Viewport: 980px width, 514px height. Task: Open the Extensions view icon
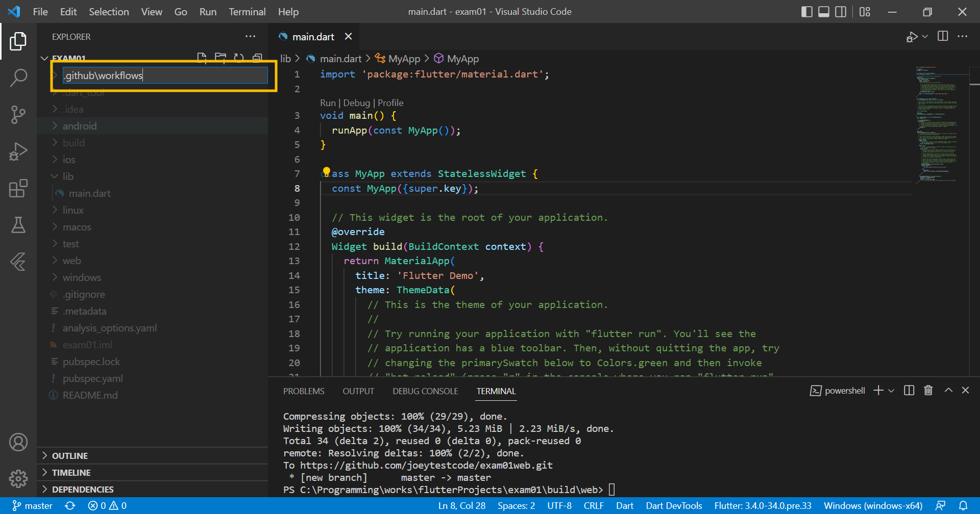point(18,188)
